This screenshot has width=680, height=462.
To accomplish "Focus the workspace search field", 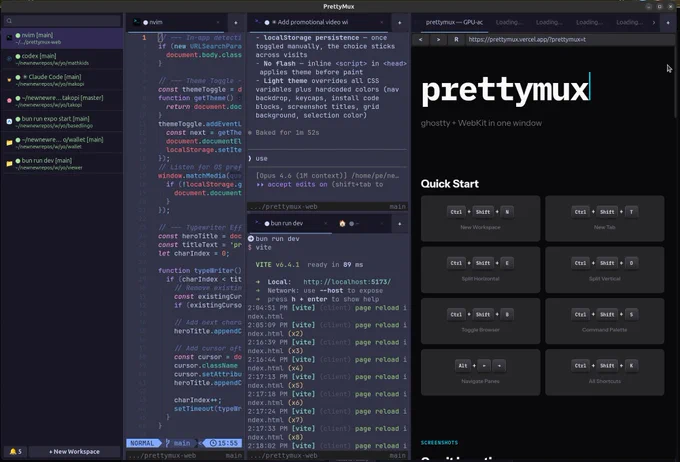I will [x=62, y=20].
